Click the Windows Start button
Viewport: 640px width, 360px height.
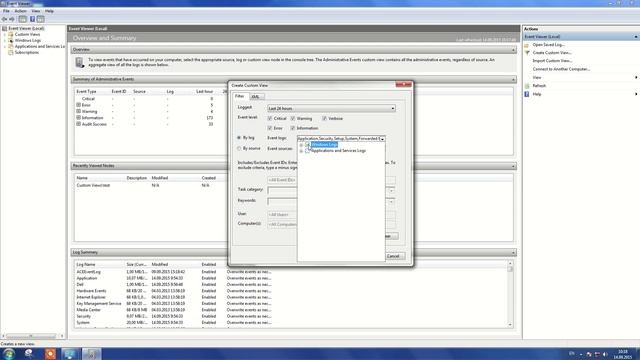coord(9,353)
